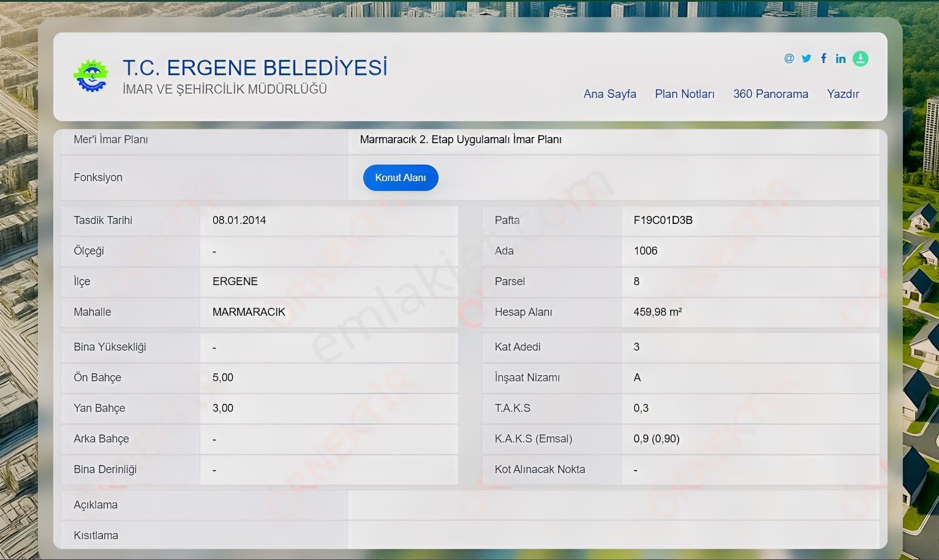Click the Kot Alınacak Nokta label
The height and width of the screenshot is (560, 939).
point(540,469)
